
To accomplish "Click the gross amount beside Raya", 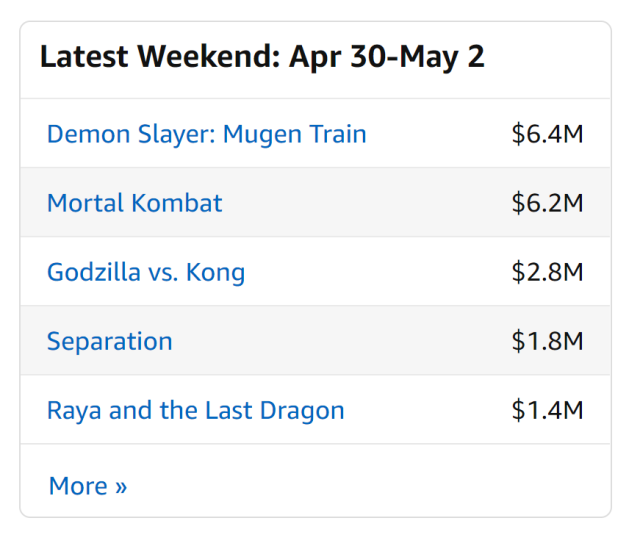I will point(547,410).
